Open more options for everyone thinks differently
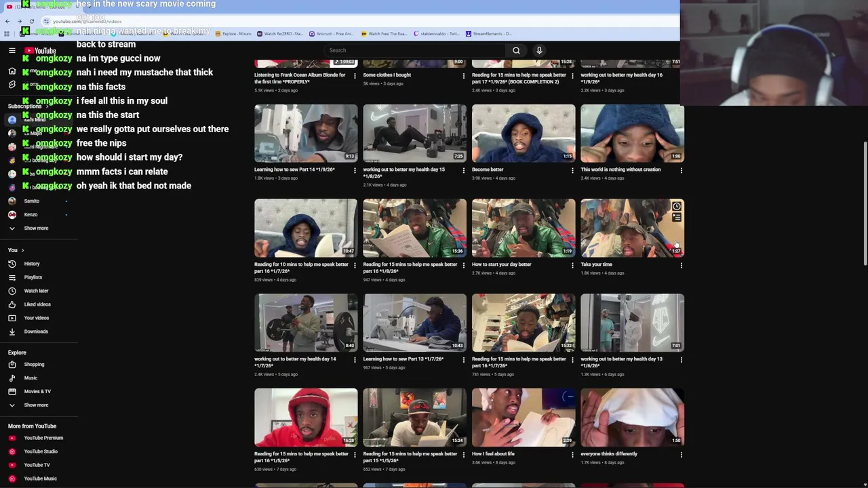 [681, 455]
